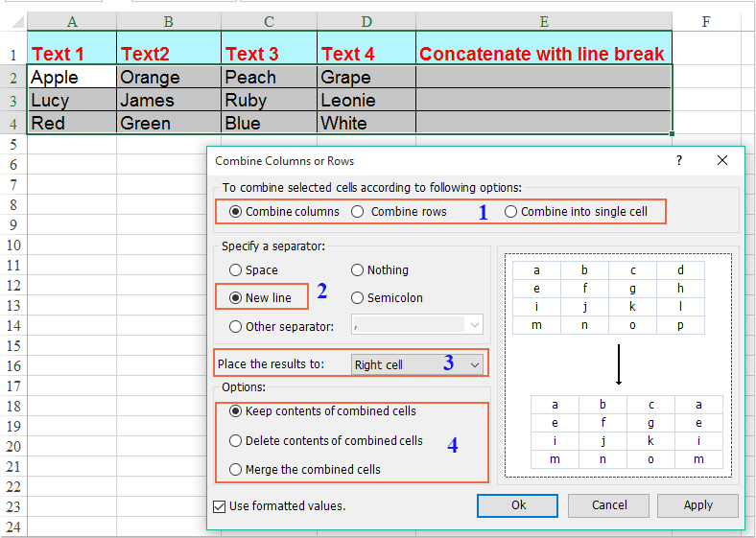Choose Delete contents of combined cells
The height and width of the screenshot is (538, 756).
point(236,440)
